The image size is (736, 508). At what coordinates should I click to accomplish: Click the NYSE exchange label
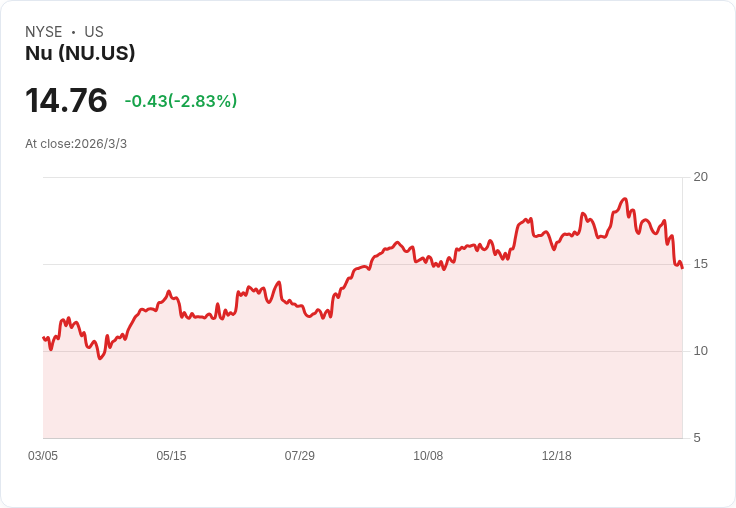[43, 32]
